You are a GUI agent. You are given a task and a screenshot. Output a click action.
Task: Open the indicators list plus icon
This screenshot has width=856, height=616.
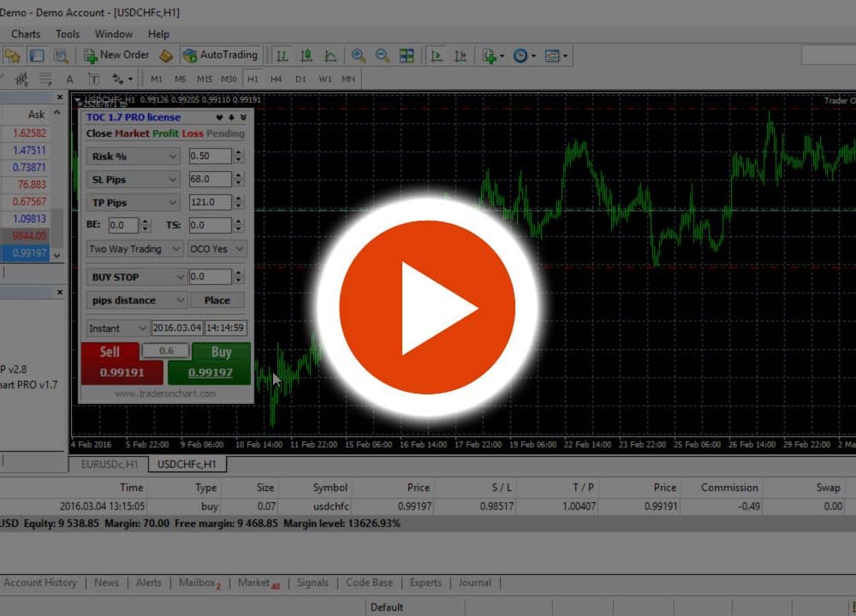[493, 56]
